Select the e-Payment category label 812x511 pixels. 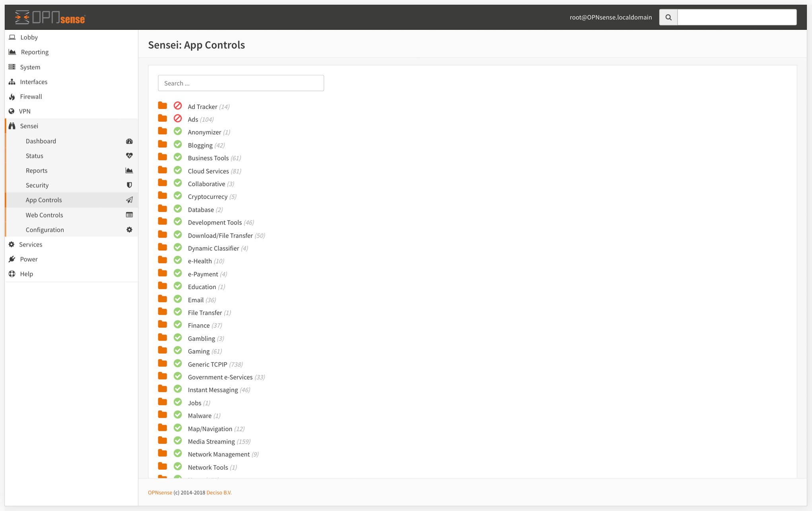[x=203, y=274]
